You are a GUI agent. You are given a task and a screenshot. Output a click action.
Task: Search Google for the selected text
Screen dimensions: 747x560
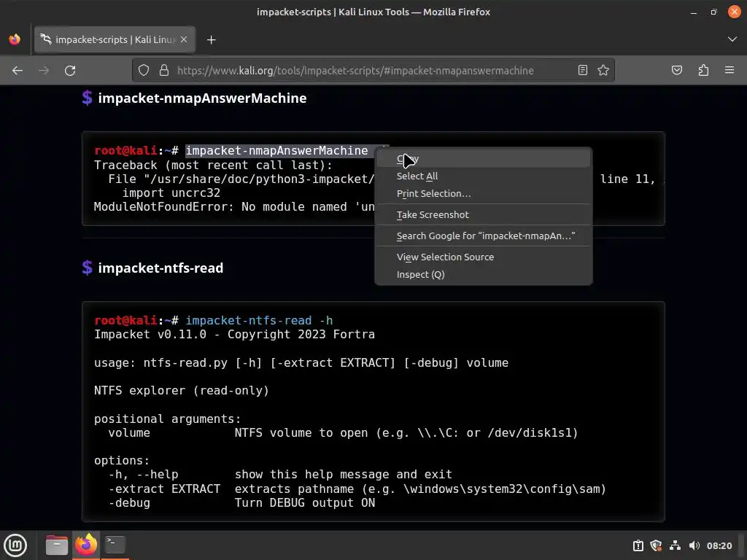484,236
